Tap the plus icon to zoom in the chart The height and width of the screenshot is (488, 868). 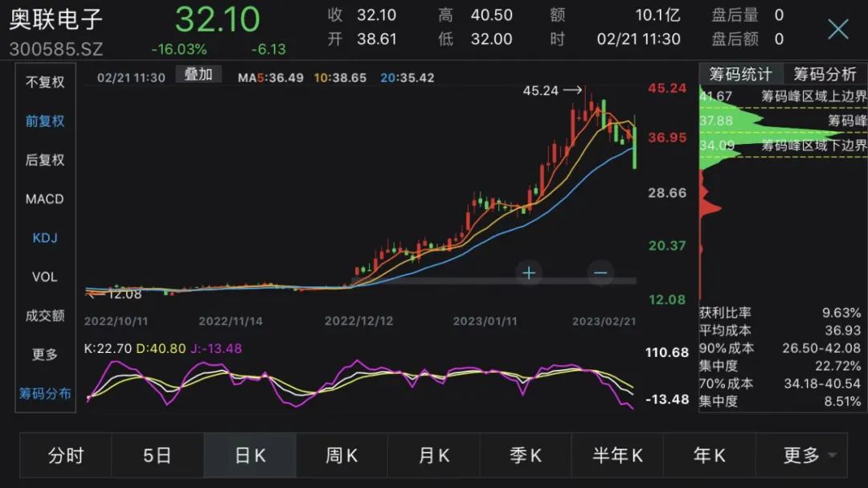click(x=530, y=273)
